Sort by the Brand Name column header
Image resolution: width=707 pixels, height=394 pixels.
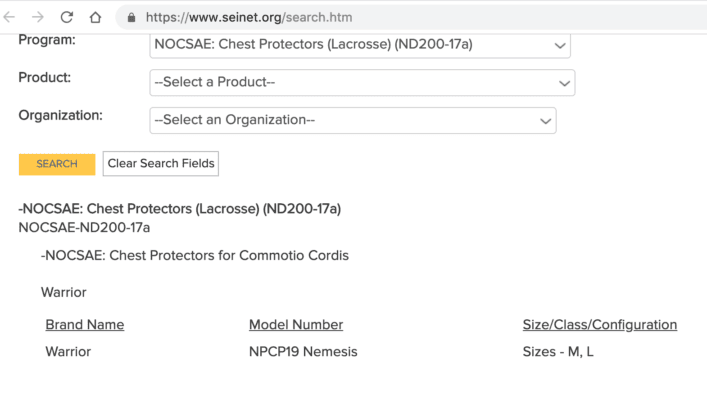click(x=85, y=325)
